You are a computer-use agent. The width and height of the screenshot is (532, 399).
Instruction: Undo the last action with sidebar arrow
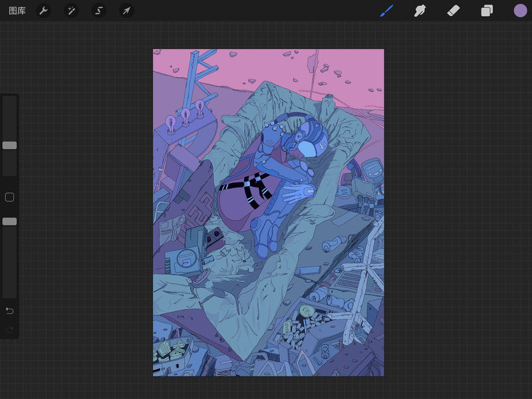tap(9, 311)
